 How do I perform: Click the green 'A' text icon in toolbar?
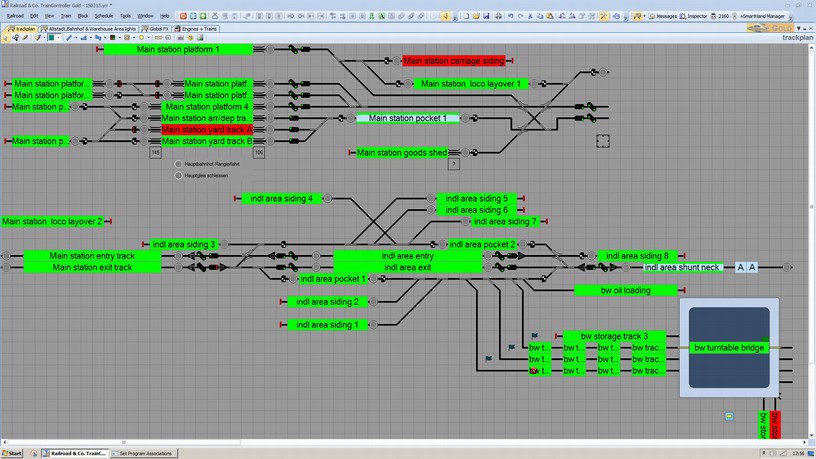coord(381,16)
